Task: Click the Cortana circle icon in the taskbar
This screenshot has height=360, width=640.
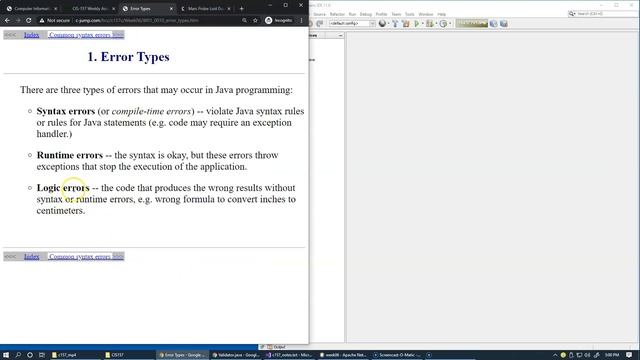Action: [30, 355]
